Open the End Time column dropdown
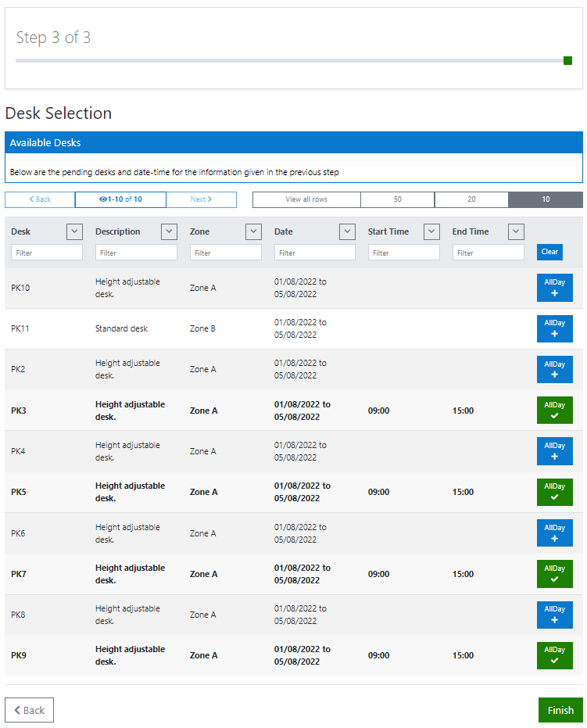Viewport: 587px width, 728px height. 516,231
